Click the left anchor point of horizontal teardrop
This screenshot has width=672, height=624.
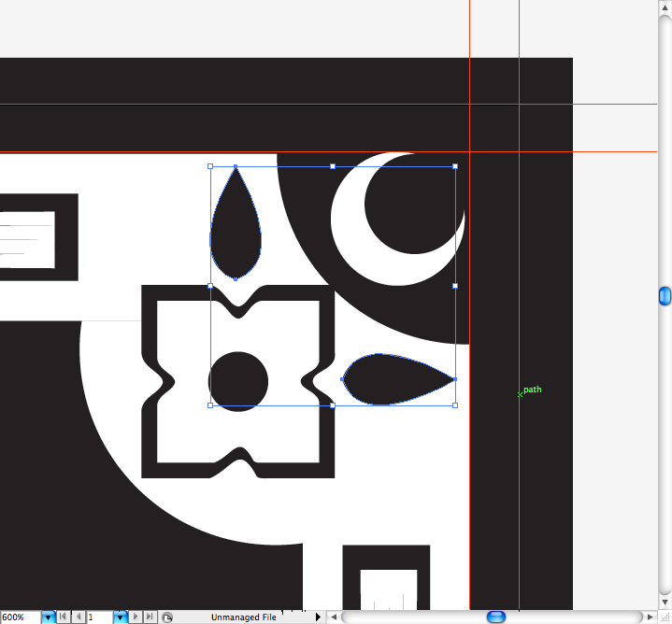[x=342, y=379]
